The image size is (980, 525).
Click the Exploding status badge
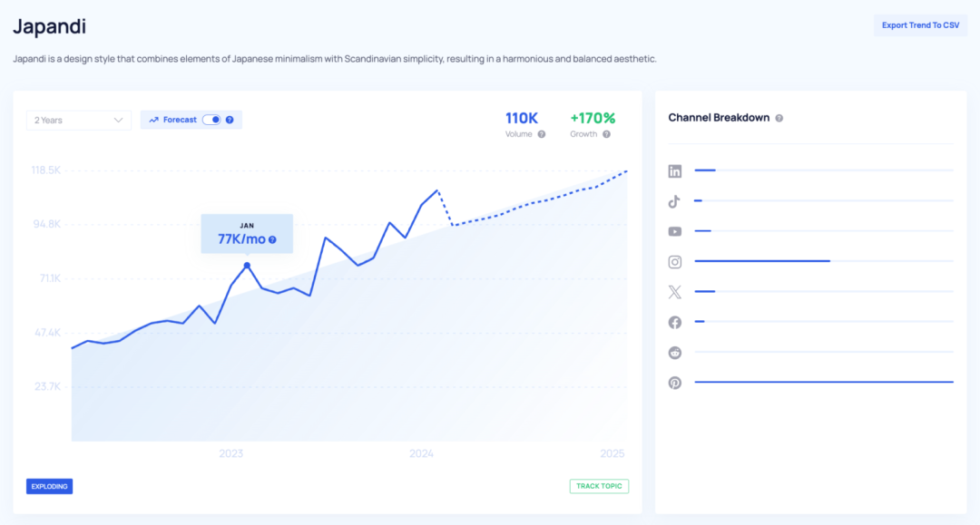click(x=49, y=486)
